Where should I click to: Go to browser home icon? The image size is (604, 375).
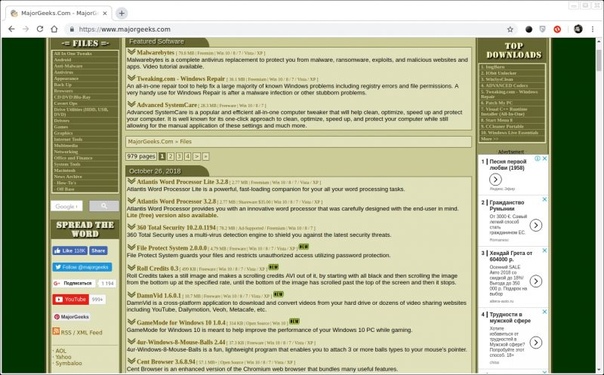[54, 29]
